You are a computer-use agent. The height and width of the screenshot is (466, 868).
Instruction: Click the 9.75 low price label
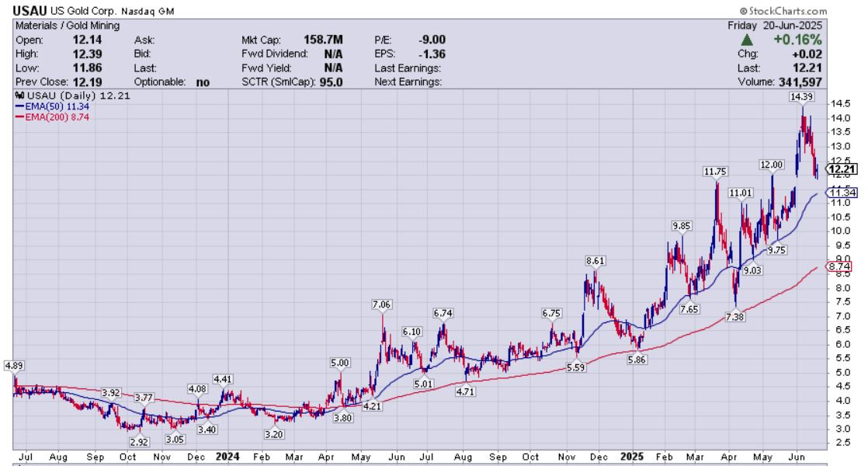776,250
